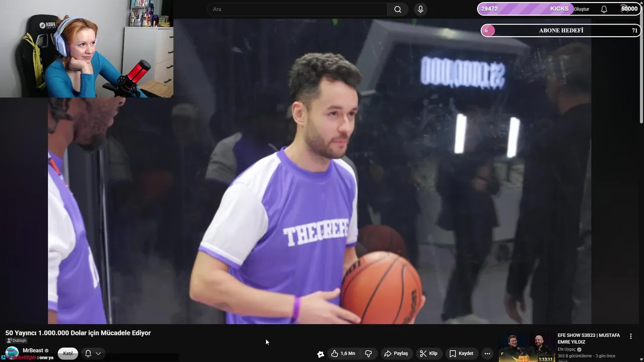Open the more actions ellipsis menu
Viewport: 644px width, 362px height.
click(487, 353)
